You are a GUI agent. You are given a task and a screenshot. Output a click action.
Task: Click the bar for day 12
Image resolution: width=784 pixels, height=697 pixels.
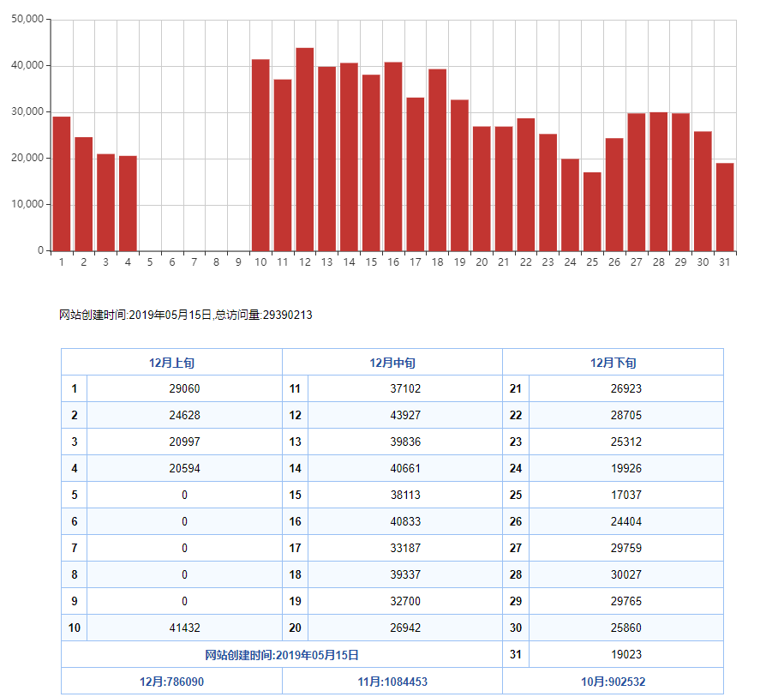304,149
